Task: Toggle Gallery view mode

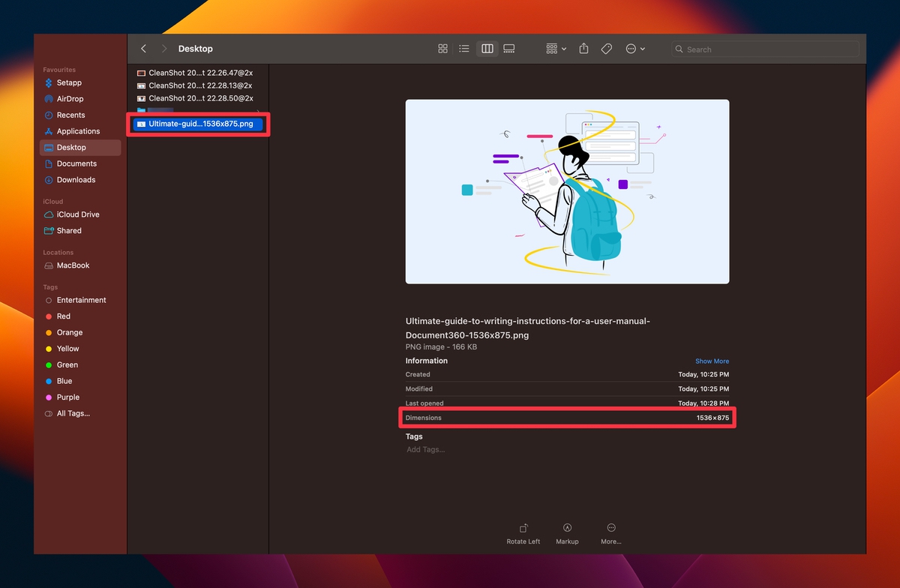Action: pyautogui.click(x=508, y=48)
